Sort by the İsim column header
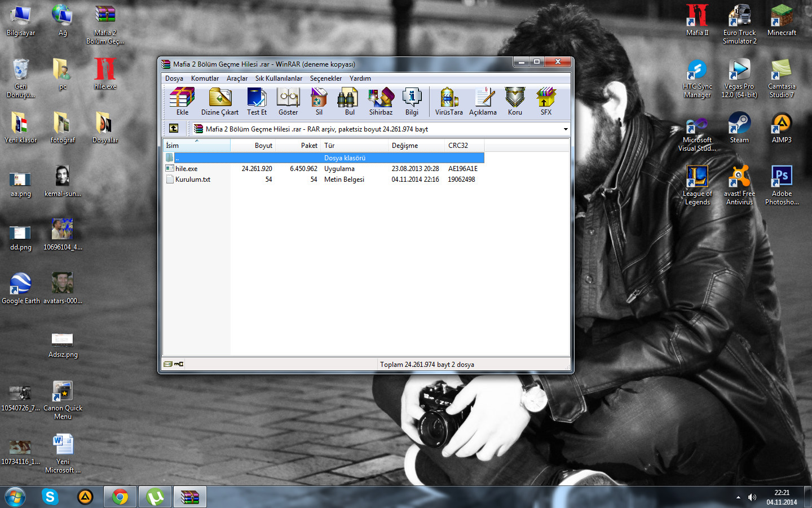The width and height of the screenshot is (812, 508). pos(196,146)
